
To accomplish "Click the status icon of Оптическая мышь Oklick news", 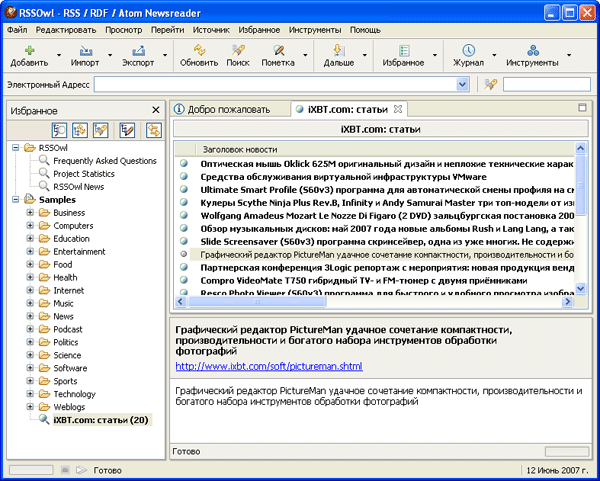I will click(184, 163).
